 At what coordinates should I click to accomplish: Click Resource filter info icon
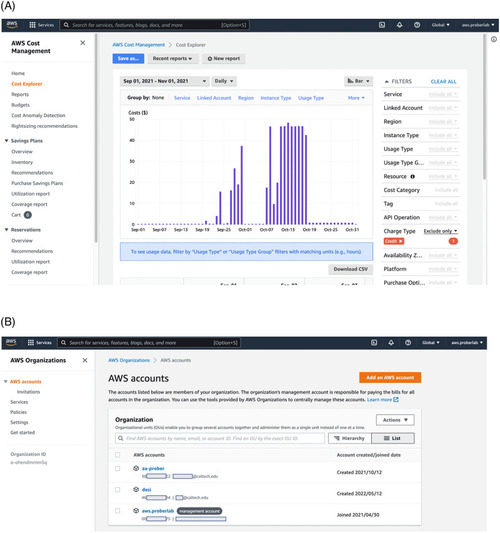coord(412,176)
